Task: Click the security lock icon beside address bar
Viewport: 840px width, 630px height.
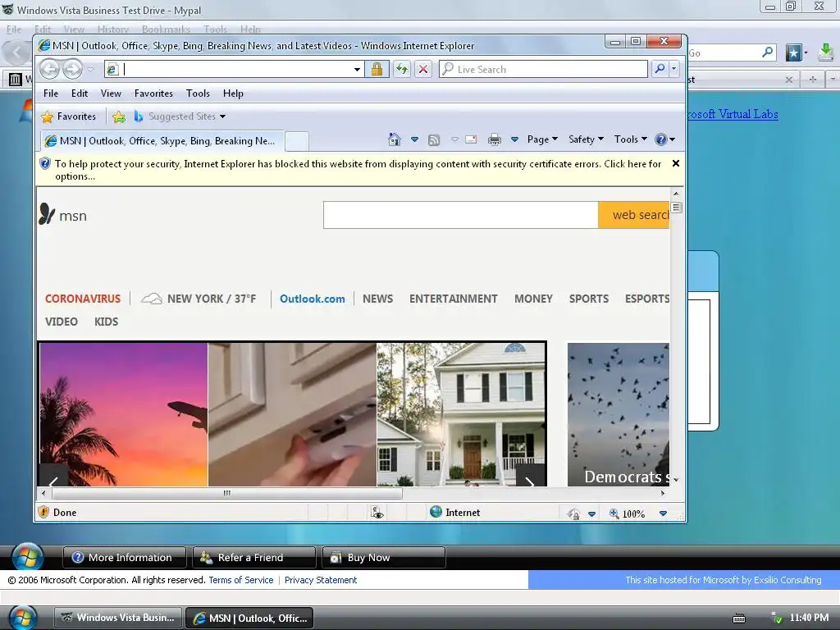Action: pyautogui.click(x=377, y=69)
